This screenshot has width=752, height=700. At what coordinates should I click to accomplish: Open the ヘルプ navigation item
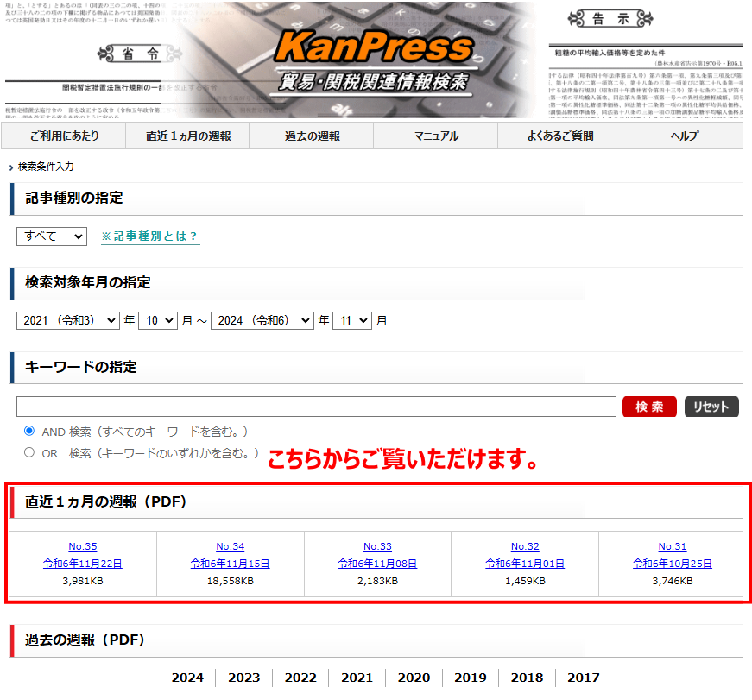click(684, 136)
